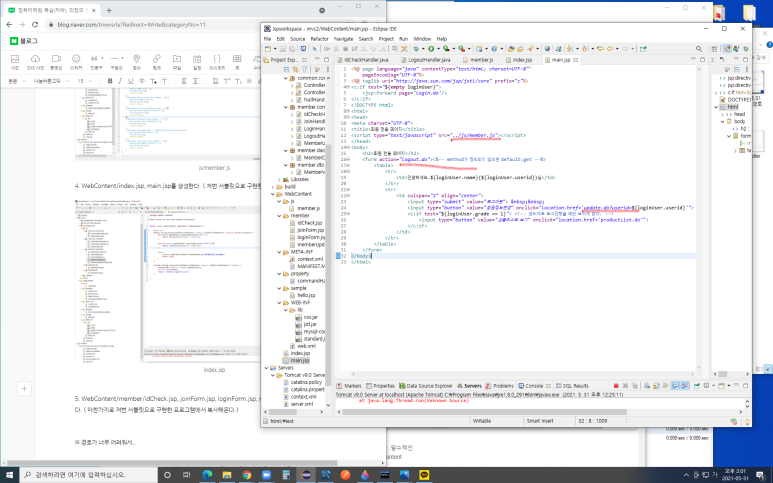Image resolution: width=773 pixels, height=483 pixels.
Task: Click the green Run button in Eclipse toolbar
Action: coord(431,49)
